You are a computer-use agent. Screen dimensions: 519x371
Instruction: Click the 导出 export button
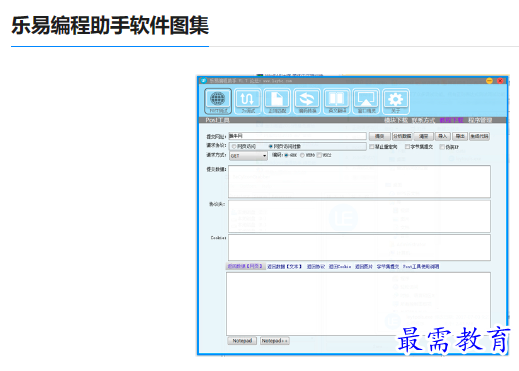tap(460, 136)
